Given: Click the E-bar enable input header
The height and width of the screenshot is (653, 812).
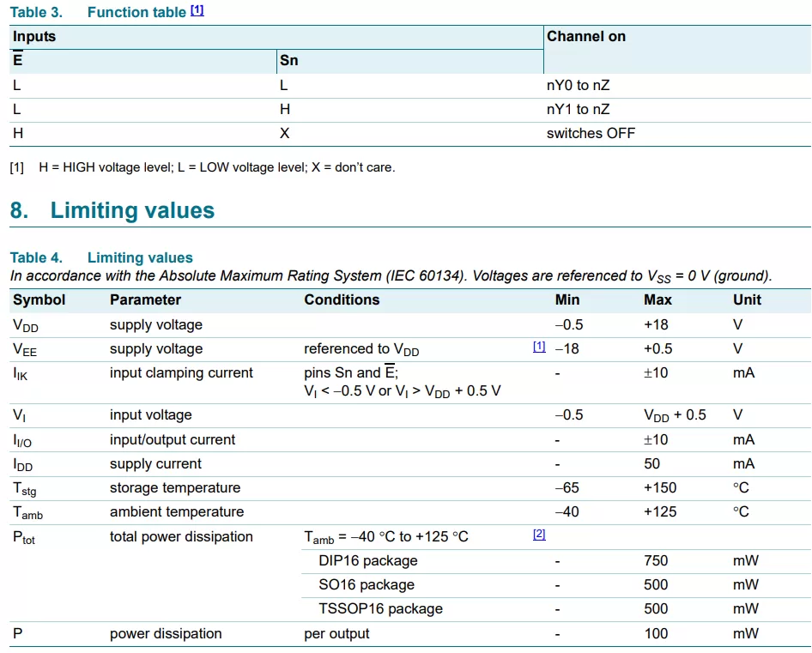Looking at the screenshot, I should (x=18, y=59).
